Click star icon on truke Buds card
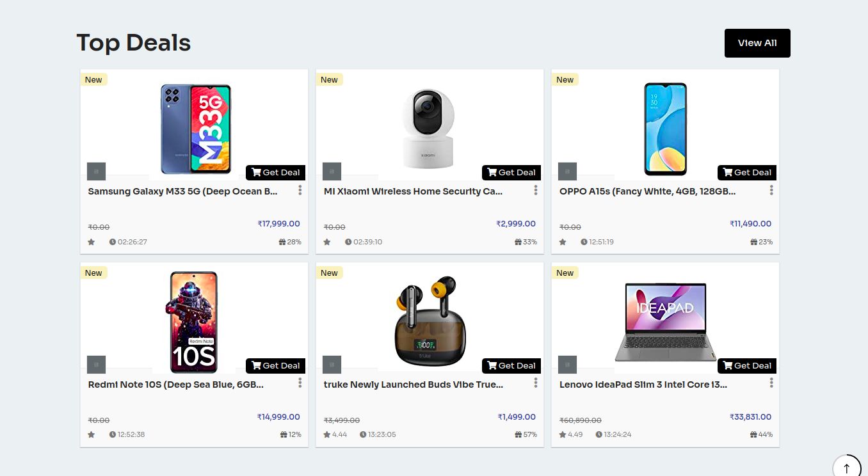The height and width of the screenshot is (476, 868). click(x=327, y=434)
